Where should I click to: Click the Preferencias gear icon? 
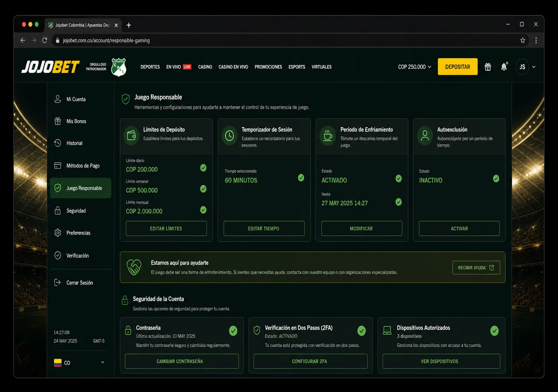click(x=58, y=233)
